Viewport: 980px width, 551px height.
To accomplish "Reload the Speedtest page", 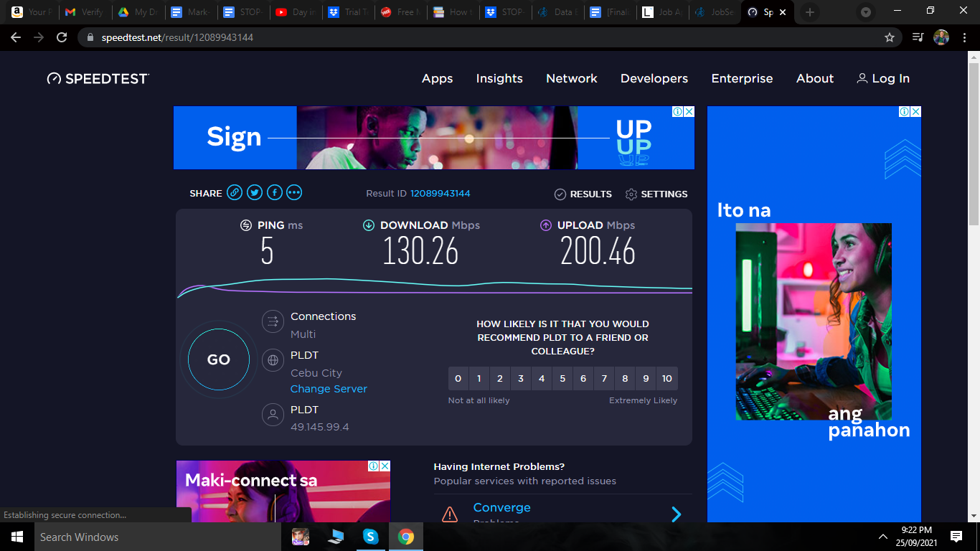I will tap(62, 37).
